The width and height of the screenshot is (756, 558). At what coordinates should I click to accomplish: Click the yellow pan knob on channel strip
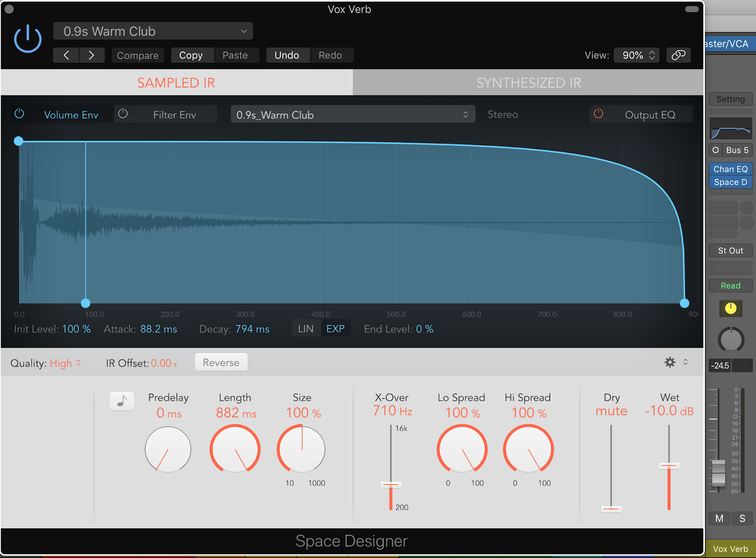pos(730,308)
